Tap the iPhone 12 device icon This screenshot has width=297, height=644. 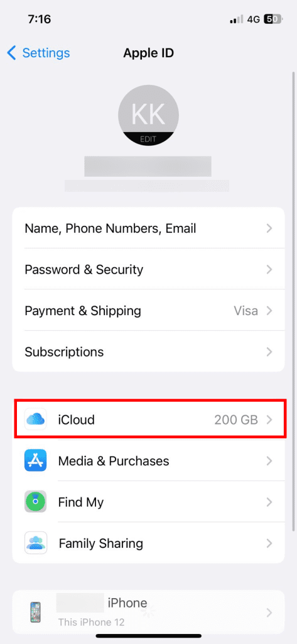[35, 613]
